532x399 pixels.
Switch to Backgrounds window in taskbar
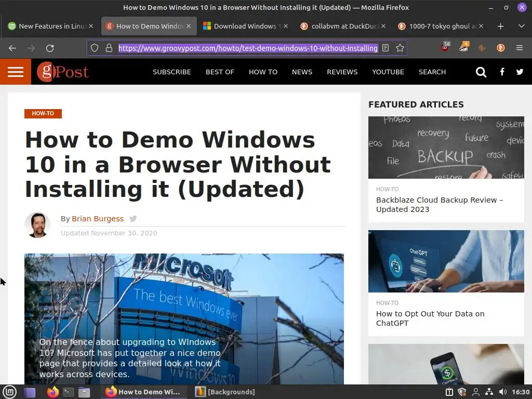[x=225, y=392]
